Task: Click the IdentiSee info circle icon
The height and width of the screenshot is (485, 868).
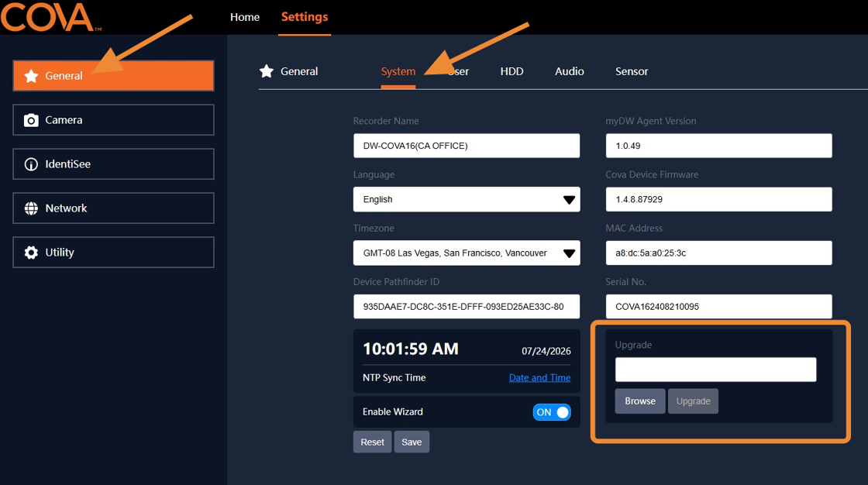Action: (31, 164)
